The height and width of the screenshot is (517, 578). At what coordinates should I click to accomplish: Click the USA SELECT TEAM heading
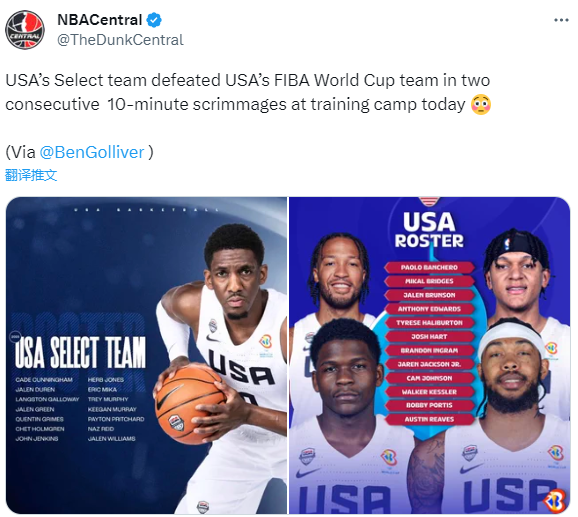pyautogui.click(x=80, y=353)
